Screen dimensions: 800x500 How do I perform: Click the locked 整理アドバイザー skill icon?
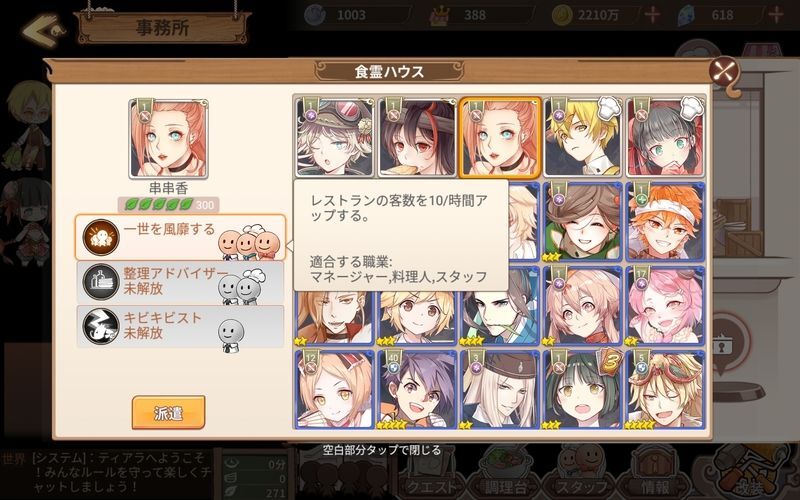[101, 282]
